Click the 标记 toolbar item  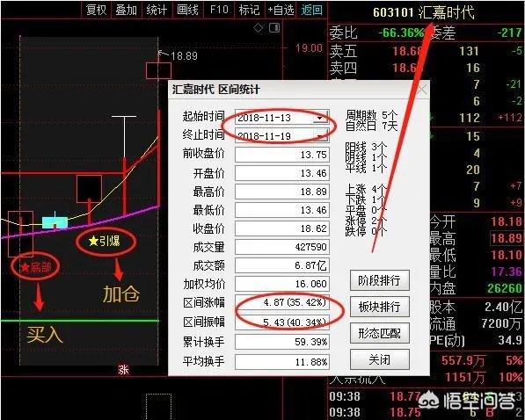249,10
